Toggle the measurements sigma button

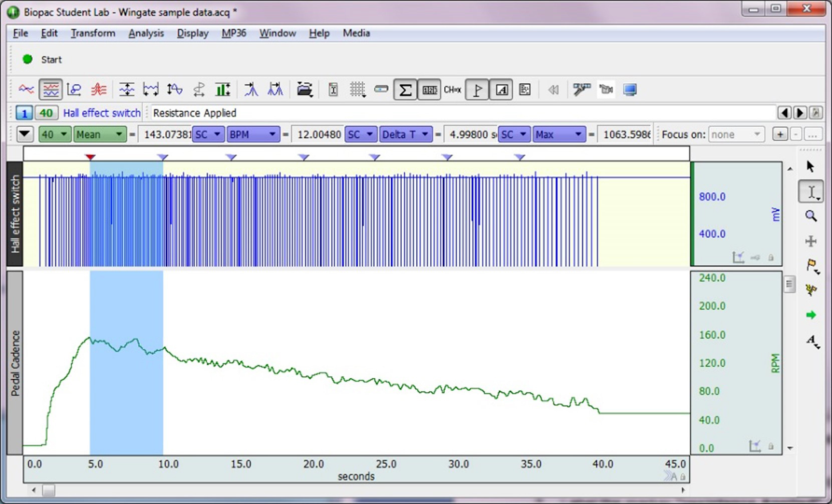pos(405,90)
